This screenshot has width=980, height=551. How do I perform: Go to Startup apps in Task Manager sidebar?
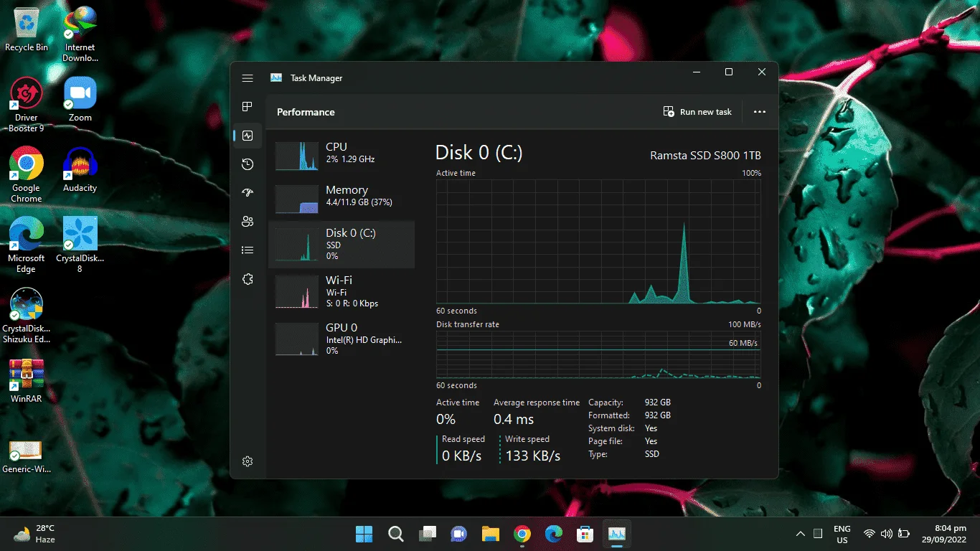(x=248, y=193)
